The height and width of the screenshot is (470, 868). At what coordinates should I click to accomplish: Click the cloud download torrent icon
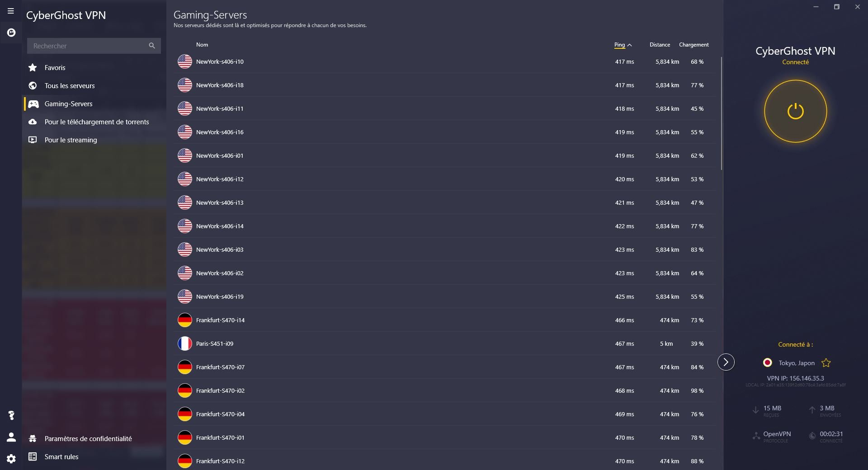(33, 122)
